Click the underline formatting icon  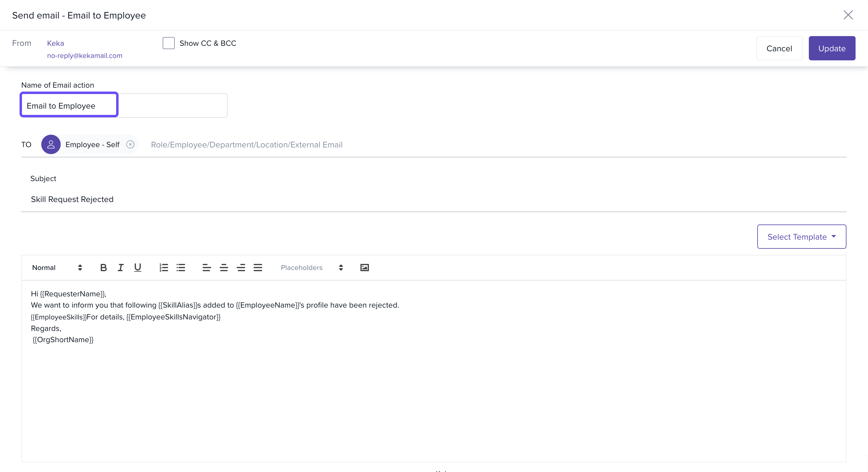(137, 268)
